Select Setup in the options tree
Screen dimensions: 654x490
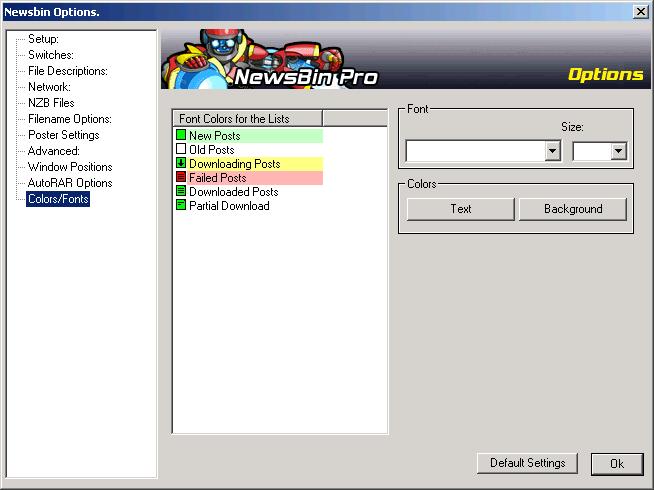click(43, 39)
